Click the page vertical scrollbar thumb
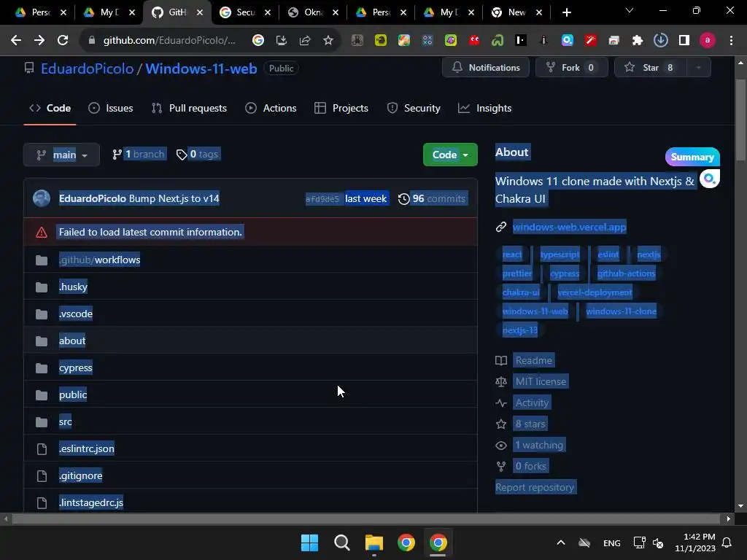 pyautogui.click(x=740, y=120)
